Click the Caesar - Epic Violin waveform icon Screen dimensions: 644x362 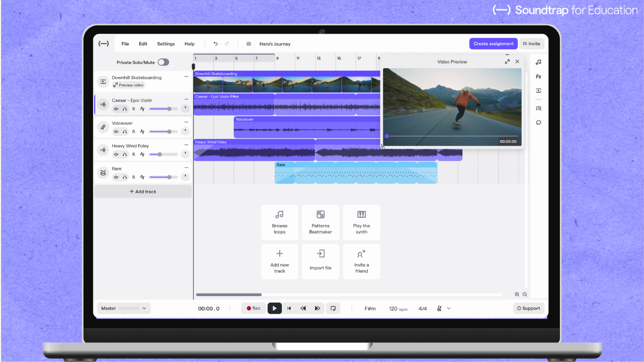coord(103,105)
